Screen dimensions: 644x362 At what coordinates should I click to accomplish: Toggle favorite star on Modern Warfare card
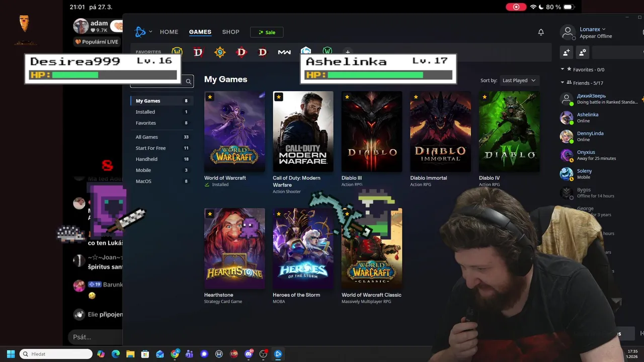[278, 97]
